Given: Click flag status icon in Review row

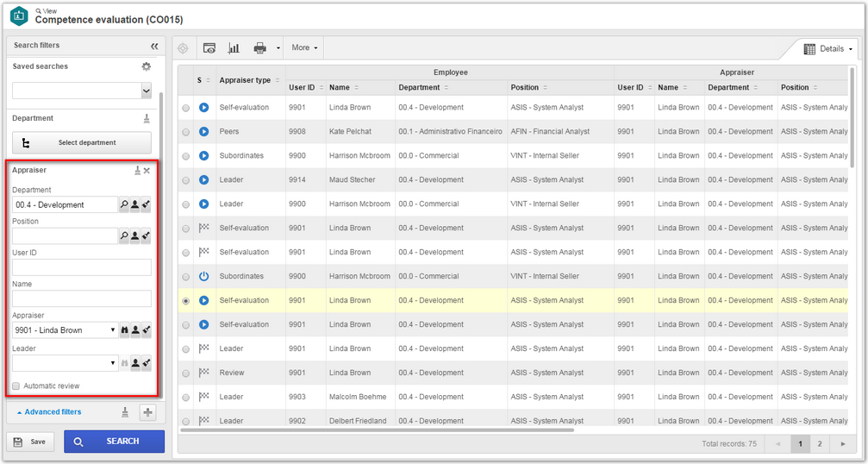Looking at the screenshot, I should click(x=203, y=373).
